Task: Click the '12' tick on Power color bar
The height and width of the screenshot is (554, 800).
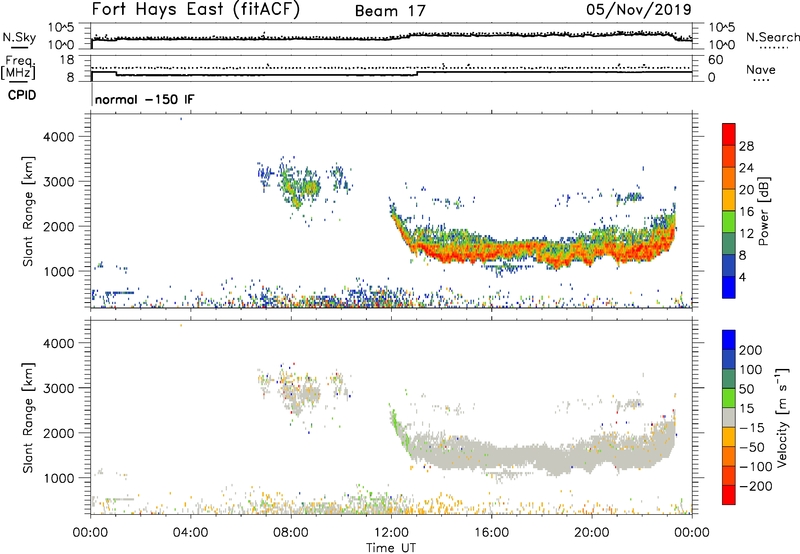Action: [x=746, y=234]
